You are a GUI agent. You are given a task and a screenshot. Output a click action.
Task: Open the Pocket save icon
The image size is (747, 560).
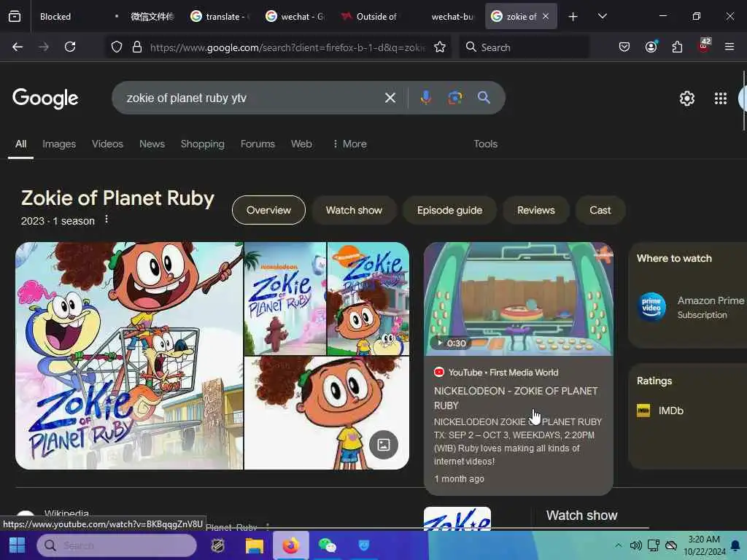click(624, 47)
